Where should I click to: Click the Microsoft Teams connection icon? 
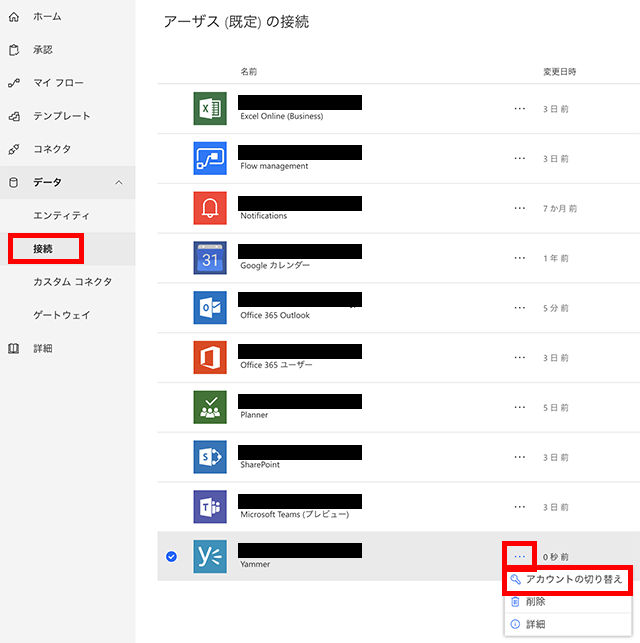pos(210,507)
